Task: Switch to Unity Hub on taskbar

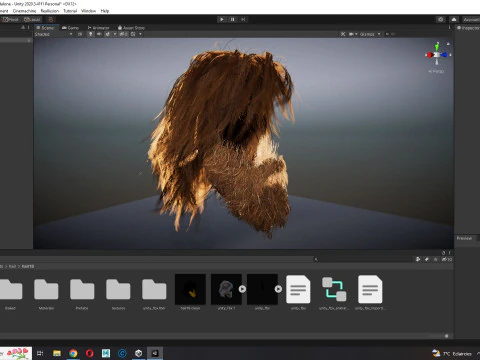Action: (x=139, y=353)
